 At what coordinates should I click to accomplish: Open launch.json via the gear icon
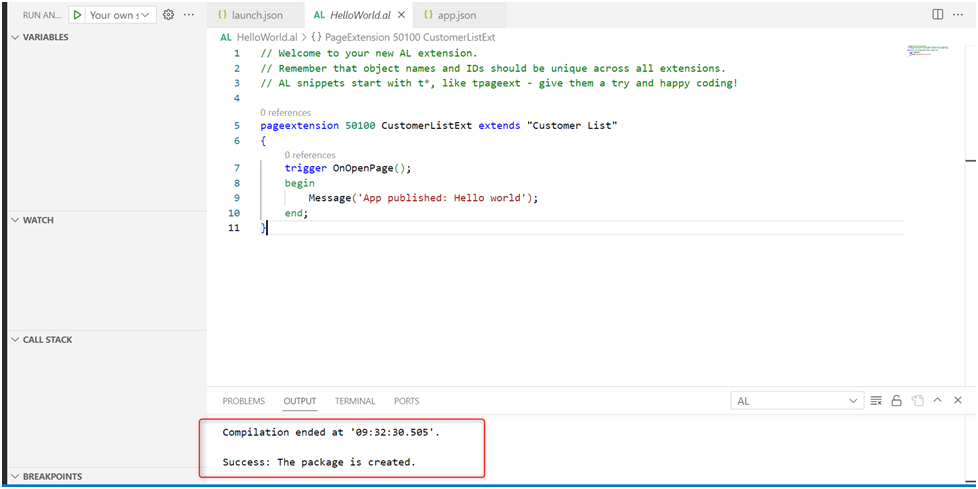point(168,15)
